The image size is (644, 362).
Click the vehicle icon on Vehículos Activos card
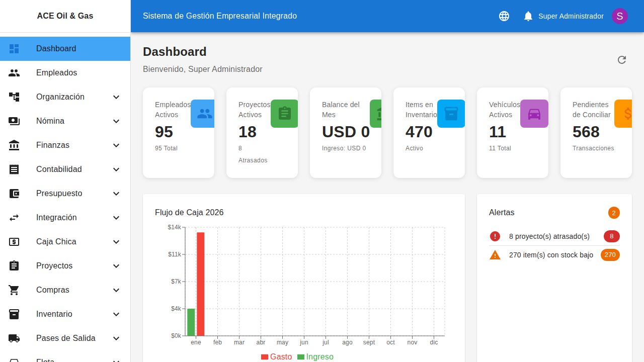coord(534,114)
